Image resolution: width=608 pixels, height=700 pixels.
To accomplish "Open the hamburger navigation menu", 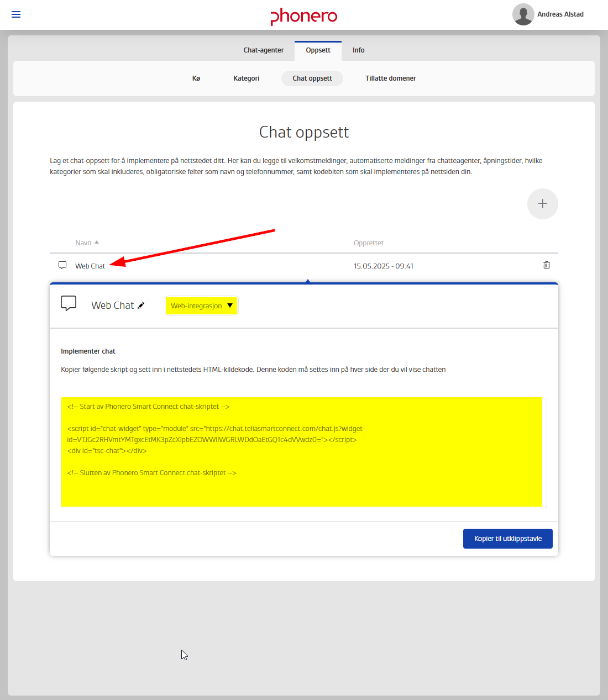I will pyautogui.click(x=16, y=14).
